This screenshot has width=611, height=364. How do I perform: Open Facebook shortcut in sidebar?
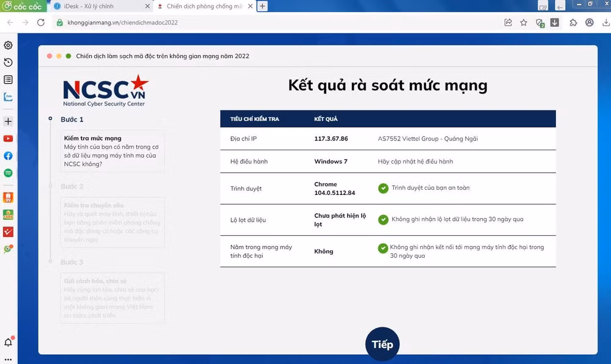[8, 156]
